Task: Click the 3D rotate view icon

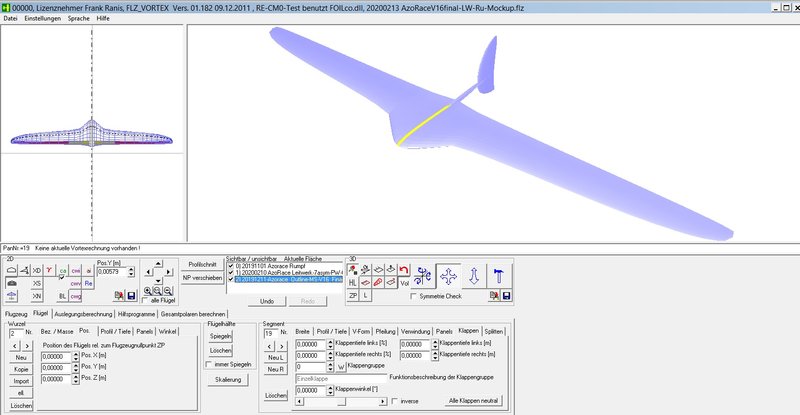Action: [x=421, y=276]
